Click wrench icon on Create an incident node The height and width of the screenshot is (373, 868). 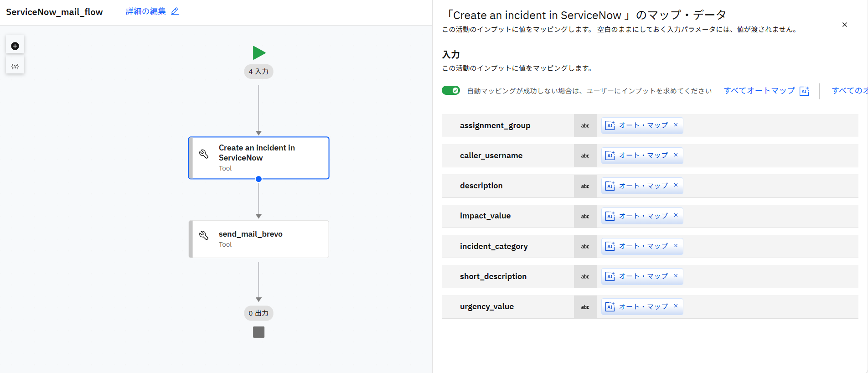pyautogui.click(x=204, y=154)
